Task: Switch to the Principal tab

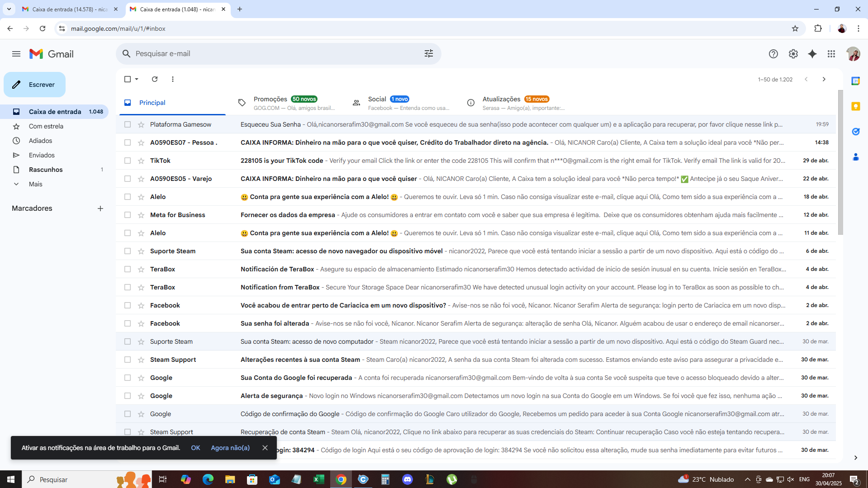Action: tap(172, 103)
